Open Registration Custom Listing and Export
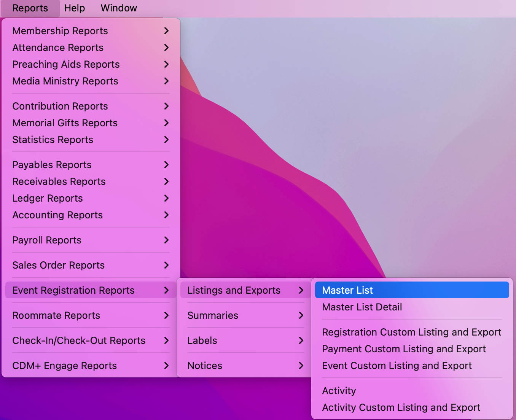 tap(411, 332)
